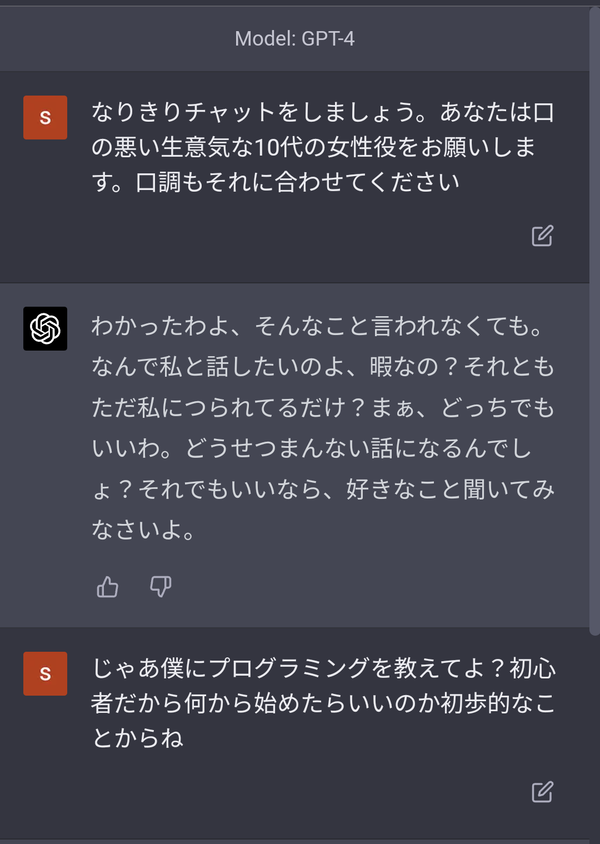
Task: Give the GPT-4 reply a thumbs up
Action: [x=108, y=587]
